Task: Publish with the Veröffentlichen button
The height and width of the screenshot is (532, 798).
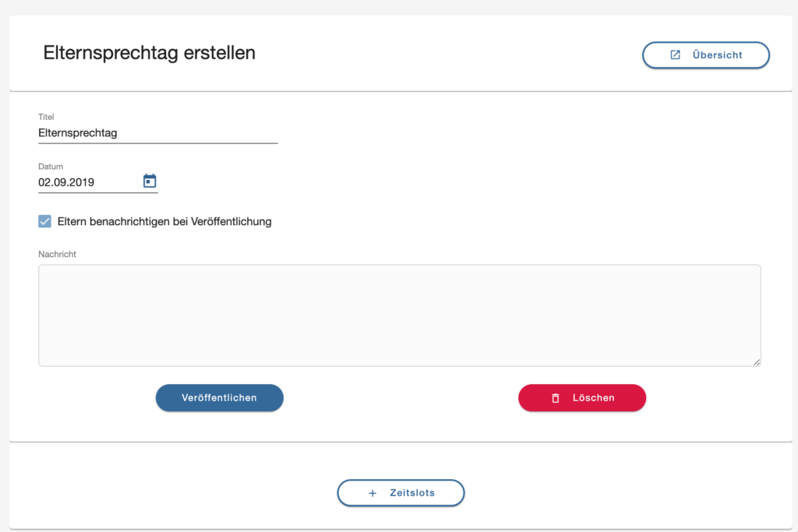Action: [x=219, y=398]
